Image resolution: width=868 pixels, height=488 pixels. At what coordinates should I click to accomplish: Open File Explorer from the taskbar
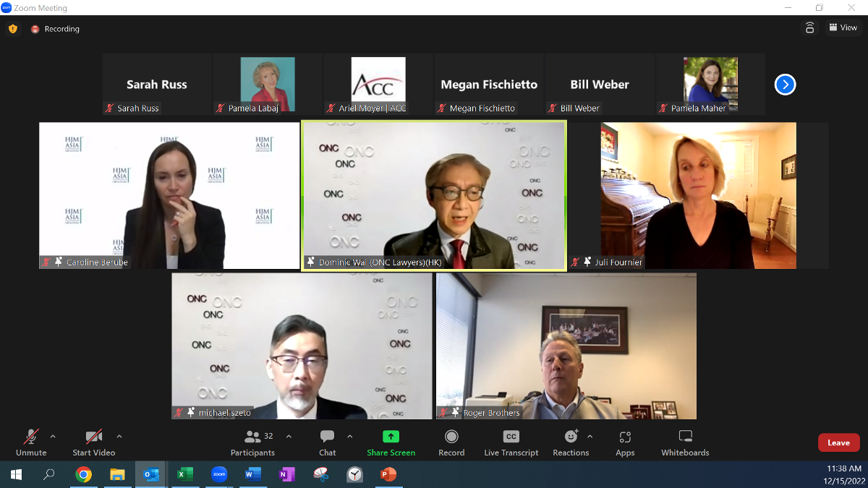pyautogui.click(x=117, y=474)
